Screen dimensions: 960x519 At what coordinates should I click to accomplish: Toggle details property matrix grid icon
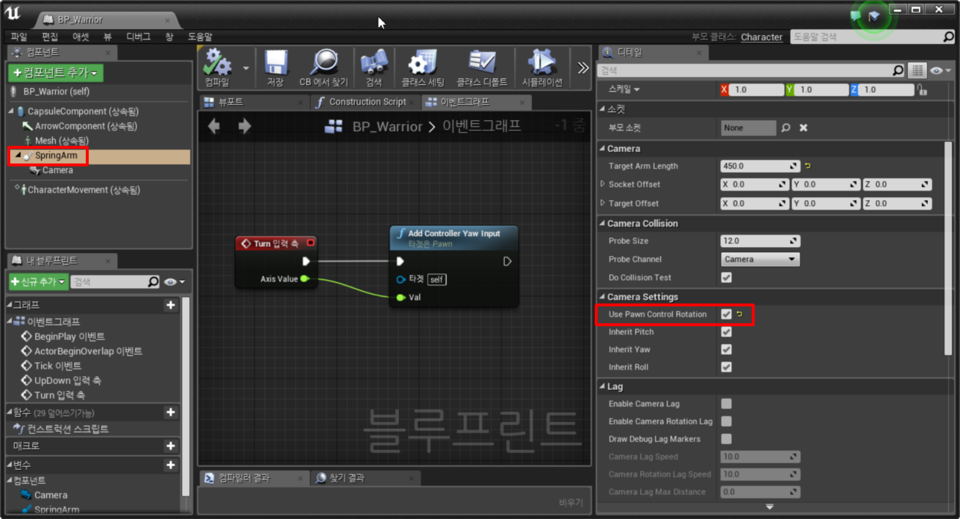pyautogui.click(x=917, y=70)
